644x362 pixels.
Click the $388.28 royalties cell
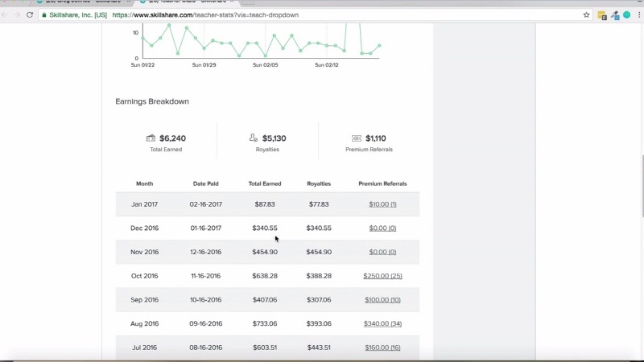(319, 276)
